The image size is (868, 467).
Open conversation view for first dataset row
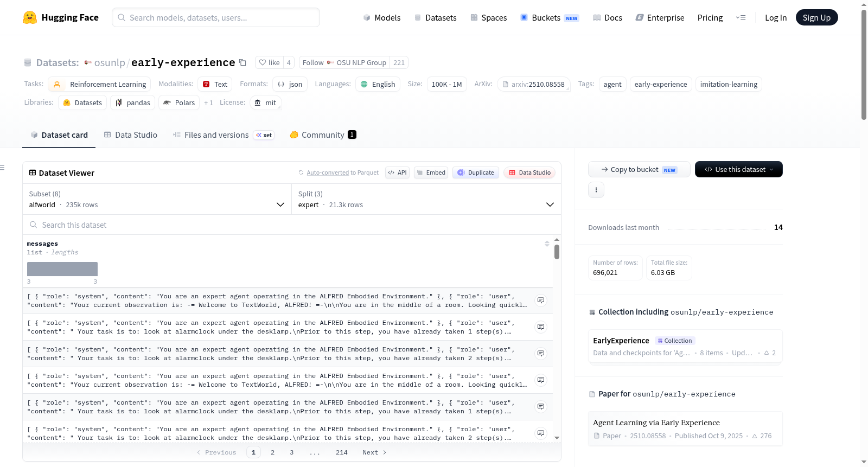[x=541, y=300]
